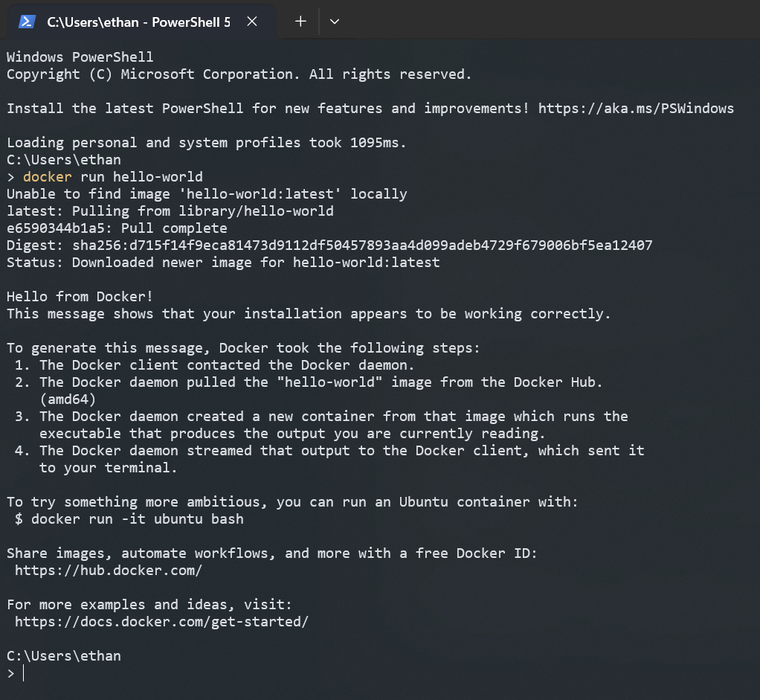Open a new tab with the plus button
The height and width of the screenshot is (700, 760).
(300, 22)
